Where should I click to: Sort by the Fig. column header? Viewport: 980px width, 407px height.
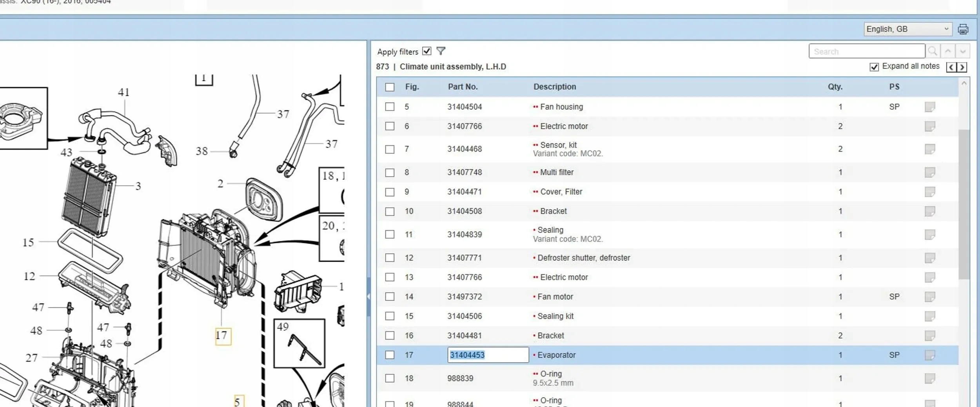(x=412, y=87)
